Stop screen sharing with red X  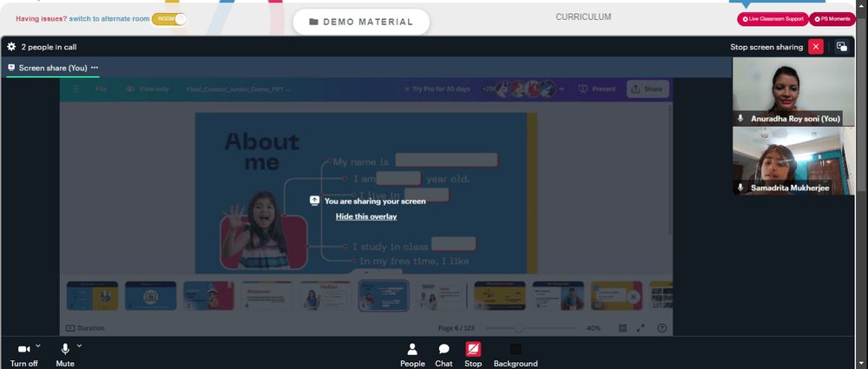tap(815, 47)
